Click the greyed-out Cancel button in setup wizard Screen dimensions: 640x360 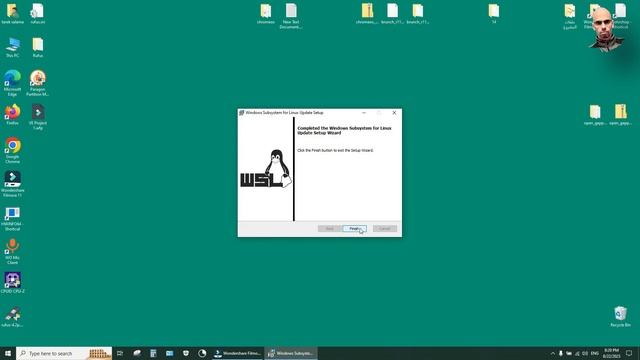click(384, 229)
